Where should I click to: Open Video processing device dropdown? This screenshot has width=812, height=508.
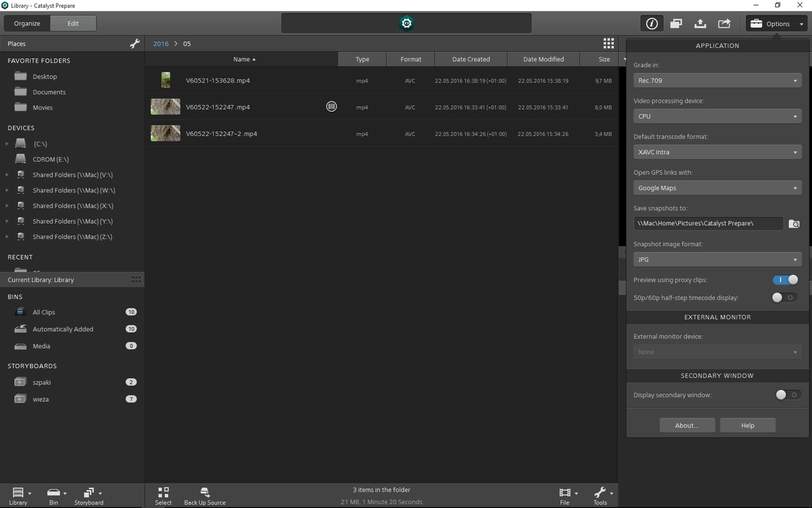[x=717, y=116]
